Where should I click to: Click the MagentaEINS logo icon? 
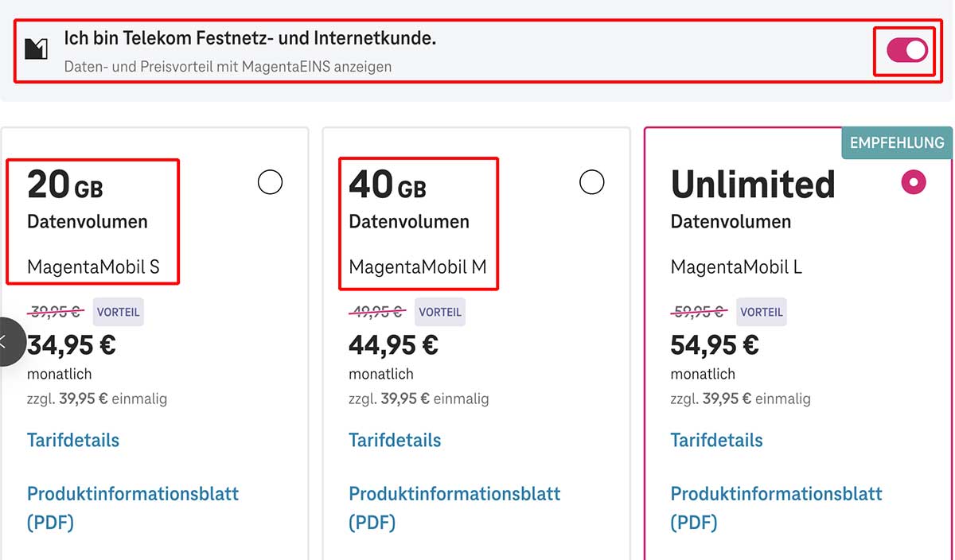point(35,49)
